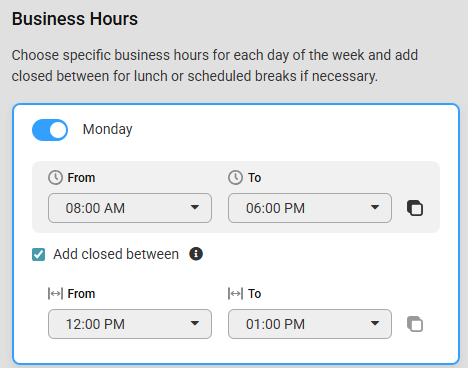Toggle the Monday switch off
This screenshot has width=468, height=368.
(x=50, y=130)
